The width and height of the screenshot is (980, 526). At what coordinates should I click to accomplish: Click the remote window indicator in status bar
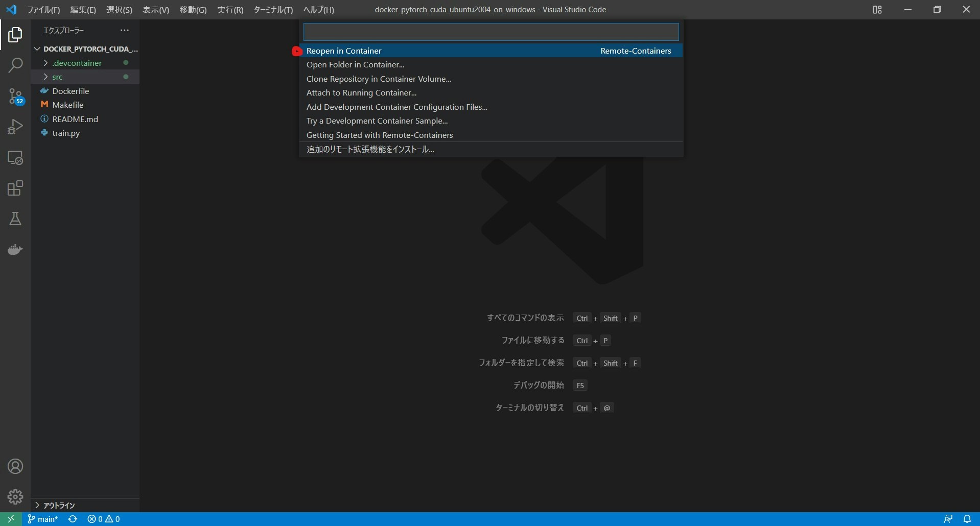[x=11, y=519]
